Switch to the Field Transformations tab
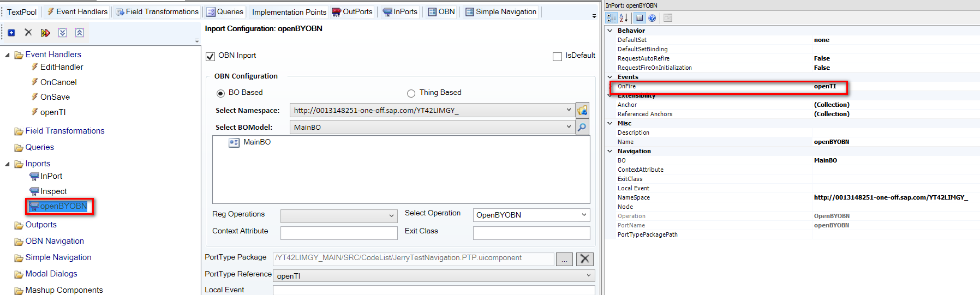 [x=157, y=11]
